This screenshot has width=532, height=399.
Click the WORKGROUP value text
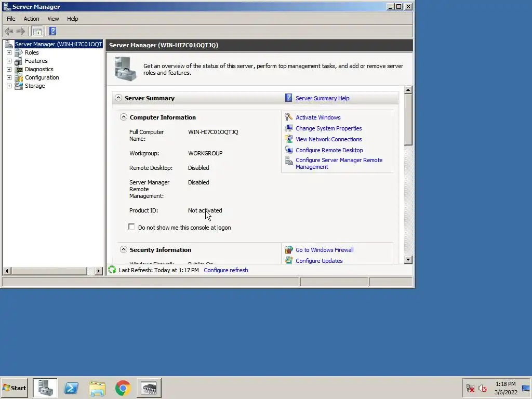tap(205, 153)
